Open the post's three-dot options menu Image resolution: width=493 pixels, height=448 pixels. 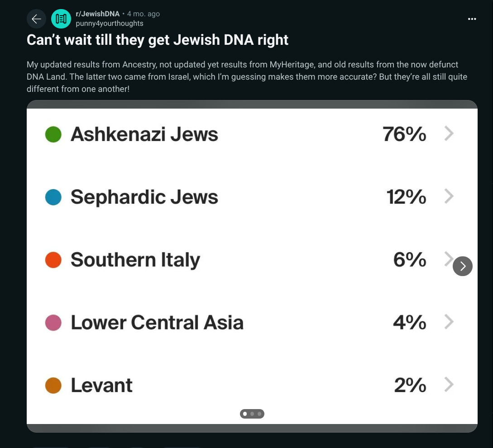pos(472,19)
